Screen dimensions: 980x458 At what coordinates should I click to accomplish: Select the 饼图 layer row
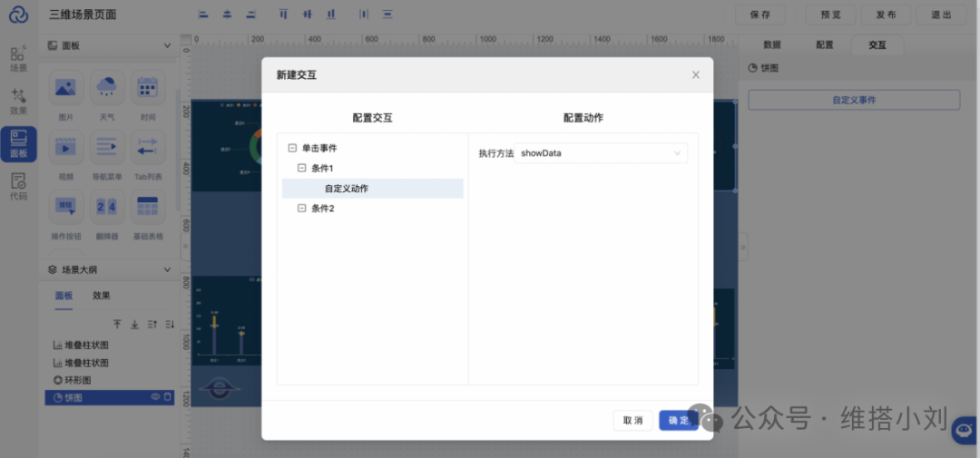110,397
